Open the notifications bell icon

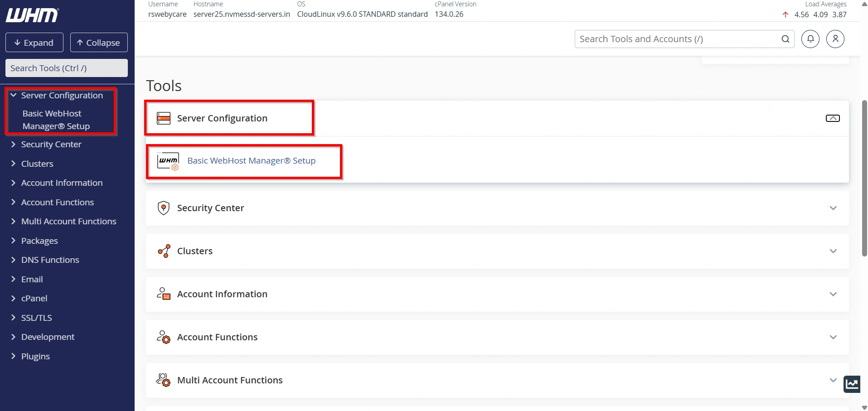click(810, 39)
